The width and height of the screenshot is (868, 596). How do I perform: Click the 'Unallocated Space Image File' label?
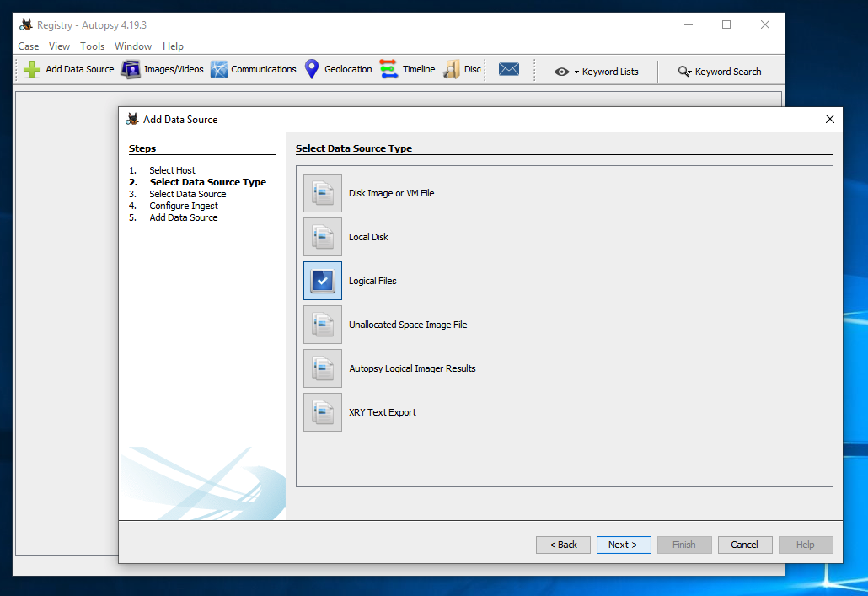tap(408, 325)
